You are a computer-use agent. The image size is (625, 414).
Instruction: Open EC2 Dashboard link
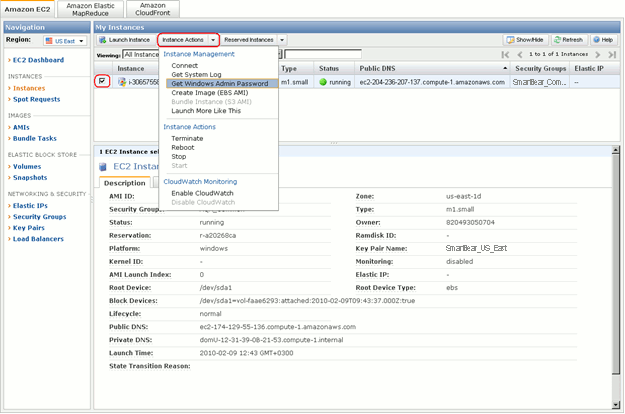pyautogui.click(x=38, y=60)
